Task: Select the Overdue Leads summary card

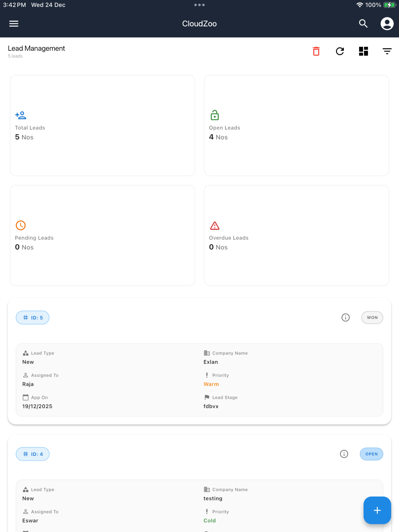Action: (x=296, y=235)
